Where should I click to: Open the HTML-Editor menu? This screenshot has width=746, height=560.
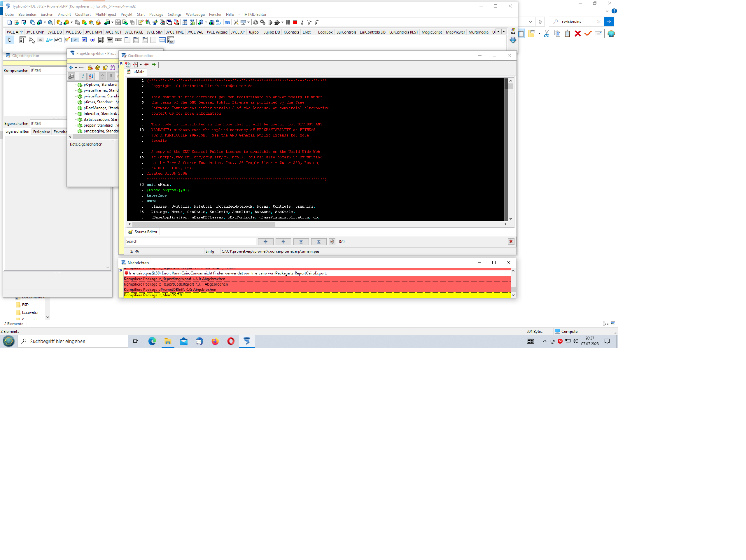point(255,15)
